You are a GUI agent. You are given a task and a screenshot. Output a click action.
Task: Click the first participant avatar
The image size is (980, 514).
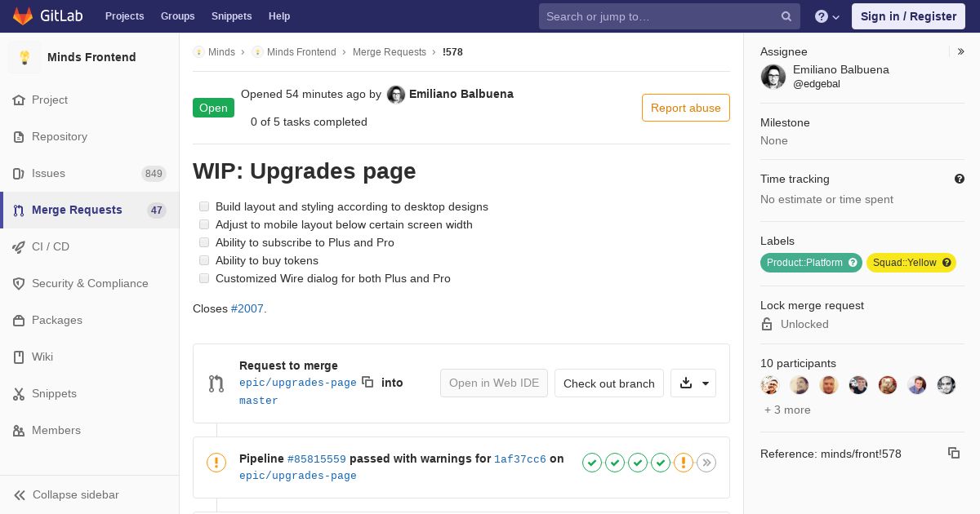(x=770, y=385)
